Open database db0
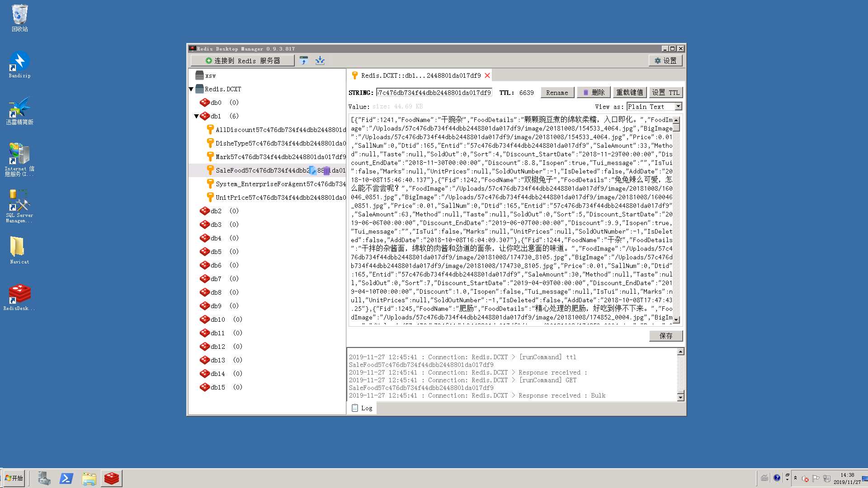Image resolution: width=868 pixels, height=488 pixels. pos(219,103)
